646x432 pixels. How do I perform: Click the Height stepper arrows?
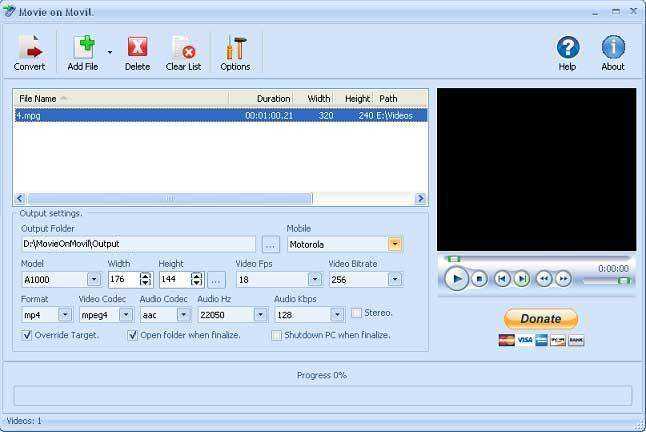coord(197,279)
